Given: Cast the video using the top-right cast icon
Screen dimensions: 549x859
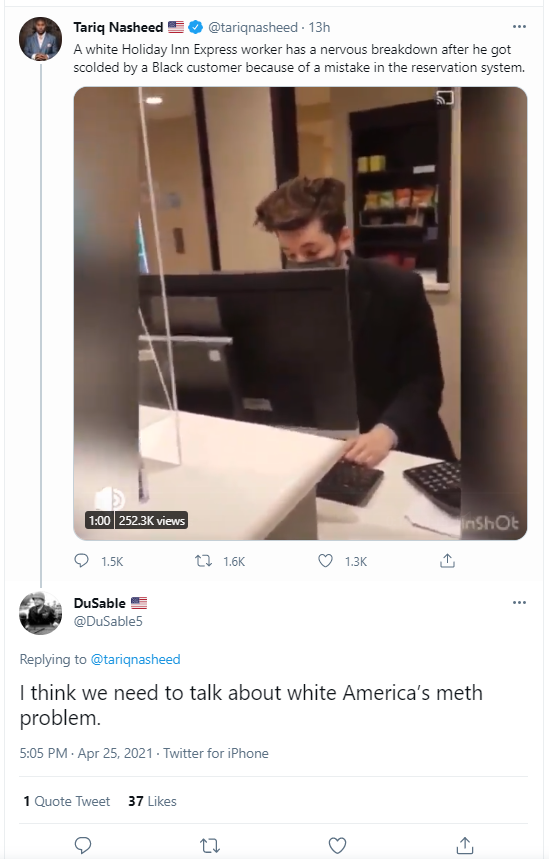Looking at the screenshot, I should [445, 99].
